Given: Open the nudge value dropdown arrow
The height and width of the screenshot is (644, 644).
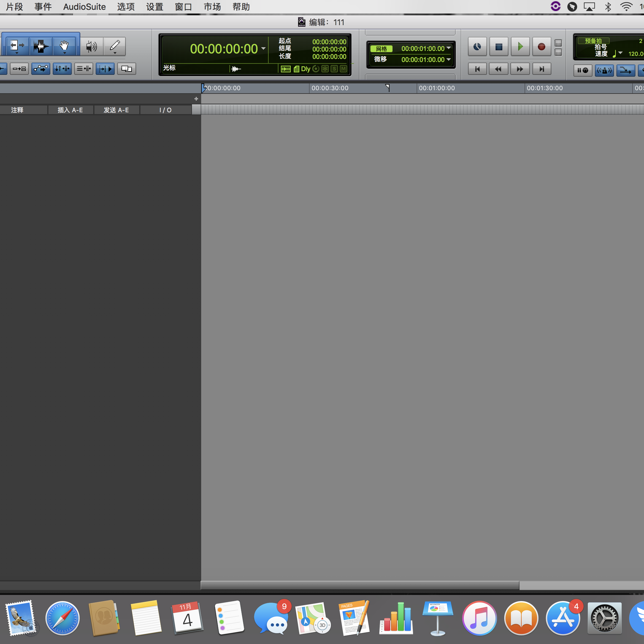Looking at the screenshot, I should point(449,59).
